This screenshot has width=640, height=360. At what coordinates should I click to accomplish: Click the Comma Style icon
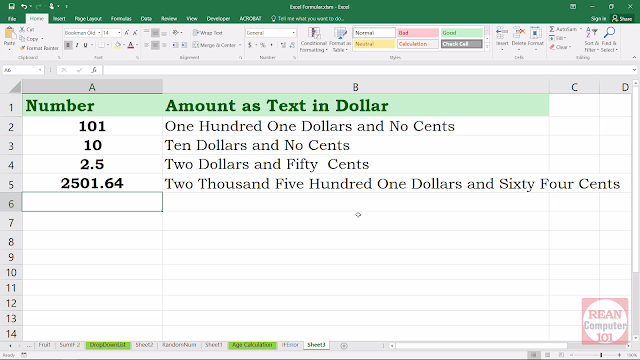click(x=271, y=45)
